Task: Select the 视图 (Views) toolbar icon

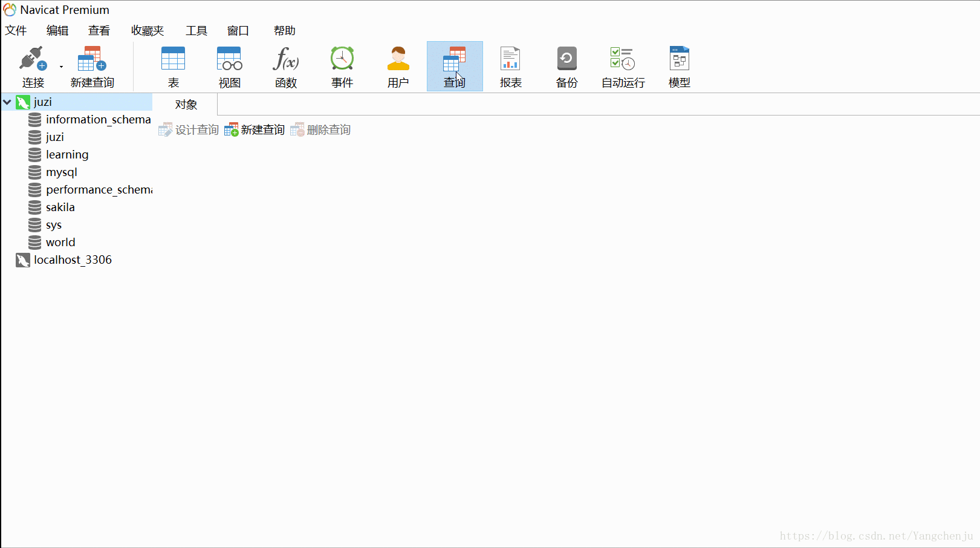Action: point(229,66)
